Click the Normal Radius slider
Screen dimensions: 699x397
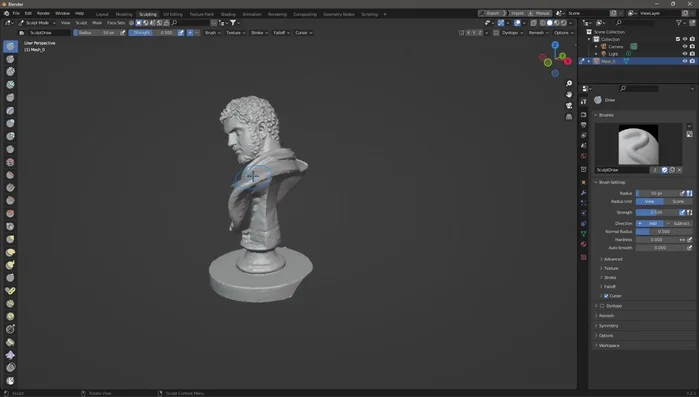pyautogui.click(x=664, y=232)
